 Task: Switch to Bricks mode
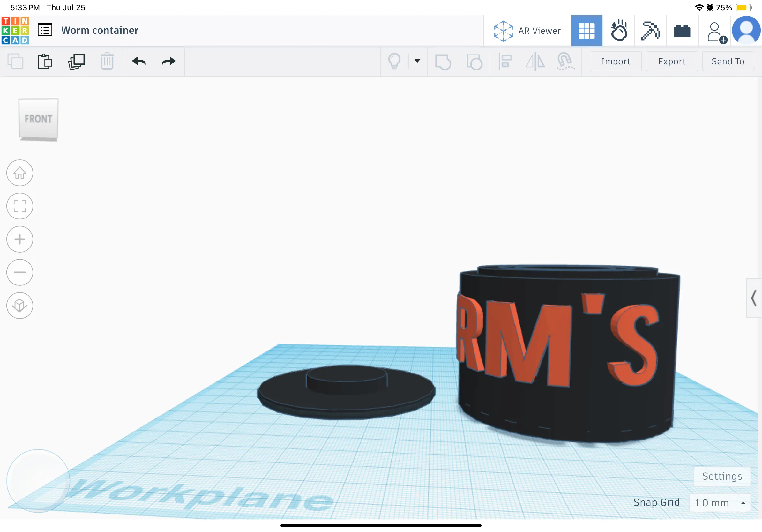682,31
